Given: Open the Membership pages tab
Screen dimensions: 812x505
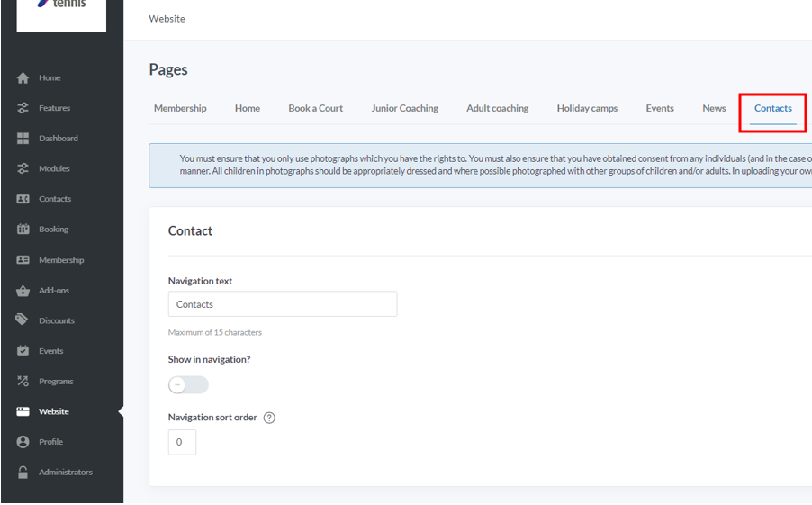Looking at the screenshot, I should click(x=180, y=108).
